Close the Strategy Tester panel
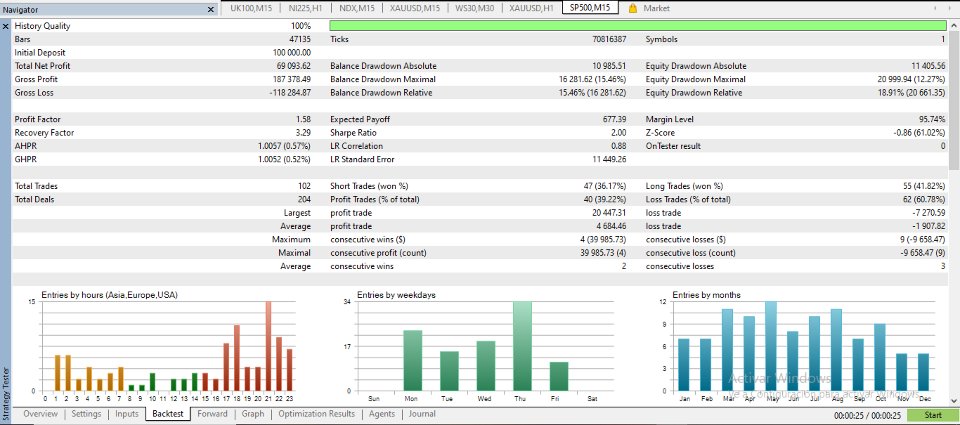Viewport: 960px width, 425px height. coord(6,26)
